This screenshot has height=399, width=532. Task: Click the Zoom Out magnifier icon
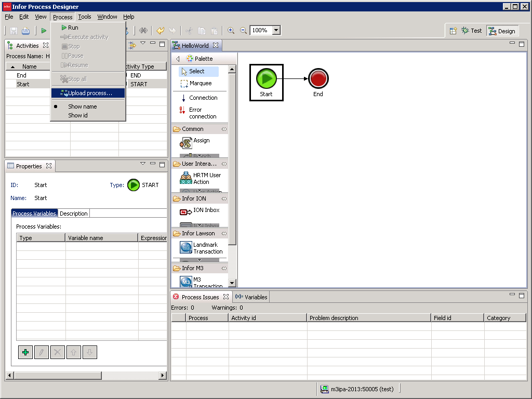click(243, 31)
